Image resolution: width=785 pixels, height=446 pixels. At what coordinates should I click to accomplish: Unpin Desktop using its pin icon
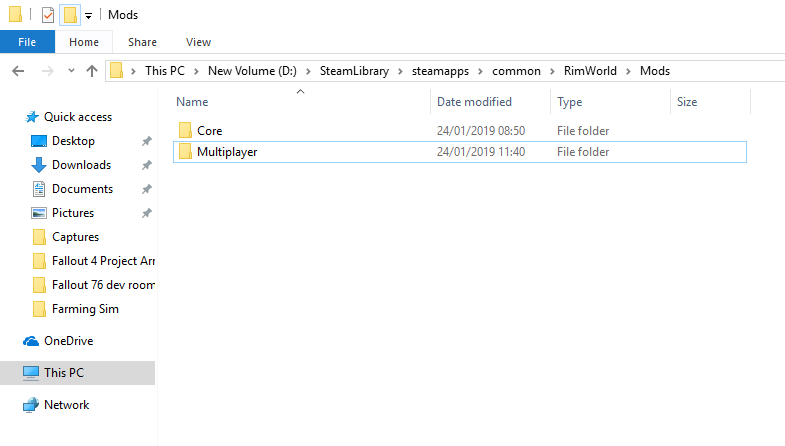click(x=146, y=141)
